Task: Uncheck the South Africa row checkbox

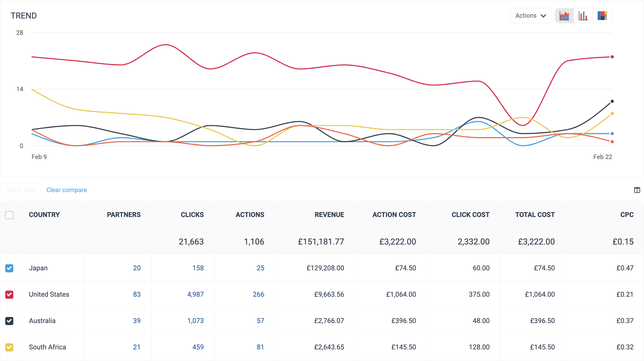Action: [9, 347]
